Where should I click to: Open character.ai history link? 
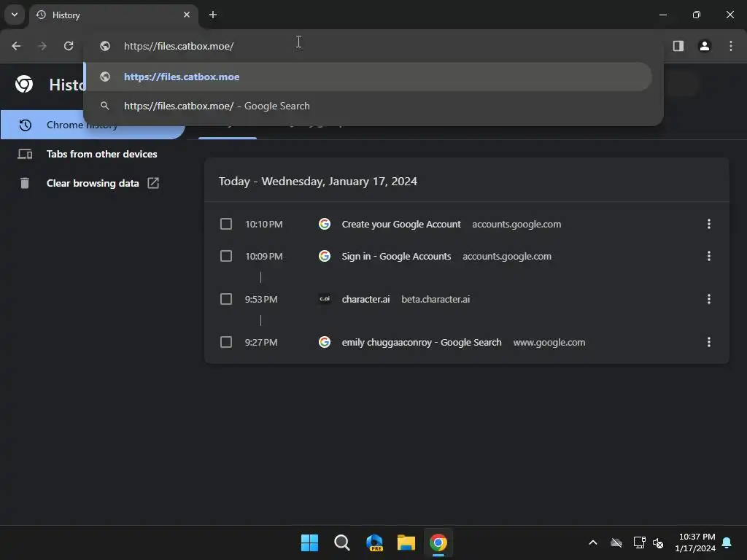[x=366, y=299]
